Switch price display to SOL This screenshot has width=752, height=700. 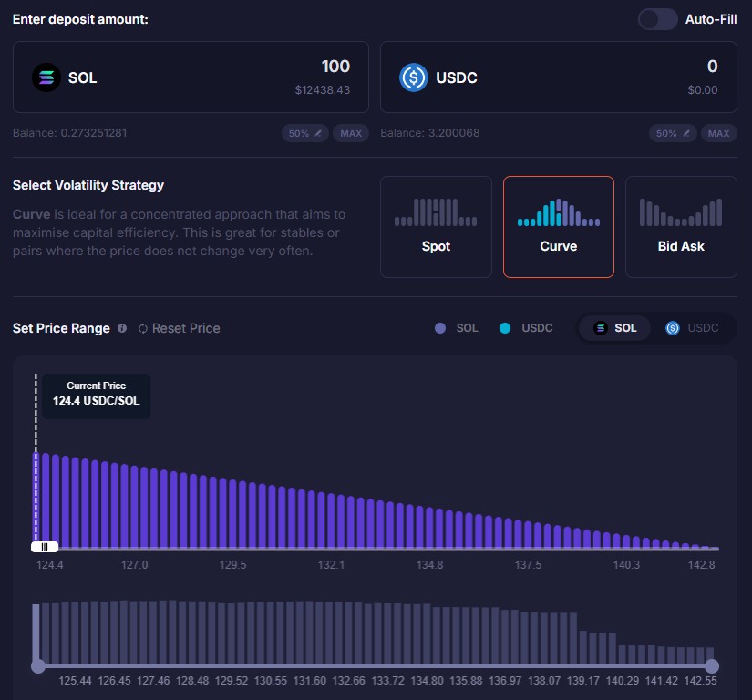[615, 328]
